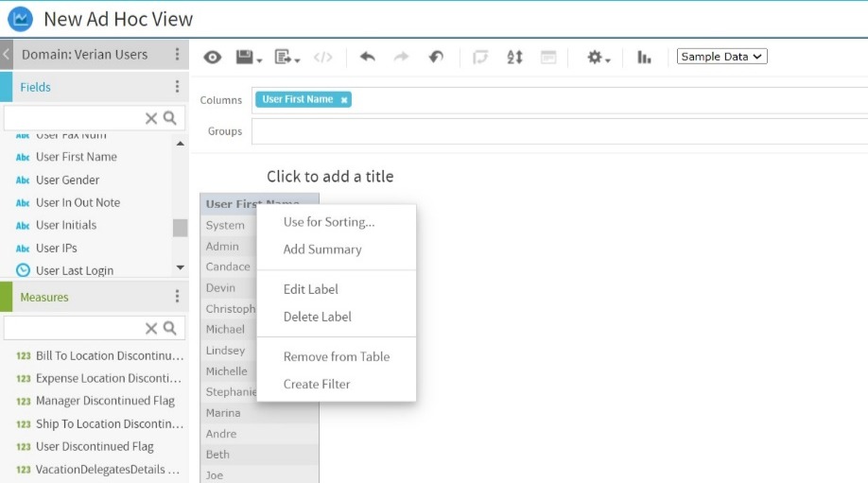This screenshot has height=483, width=868.
Task: Click the Undo All icon
Action: [436, 57]
